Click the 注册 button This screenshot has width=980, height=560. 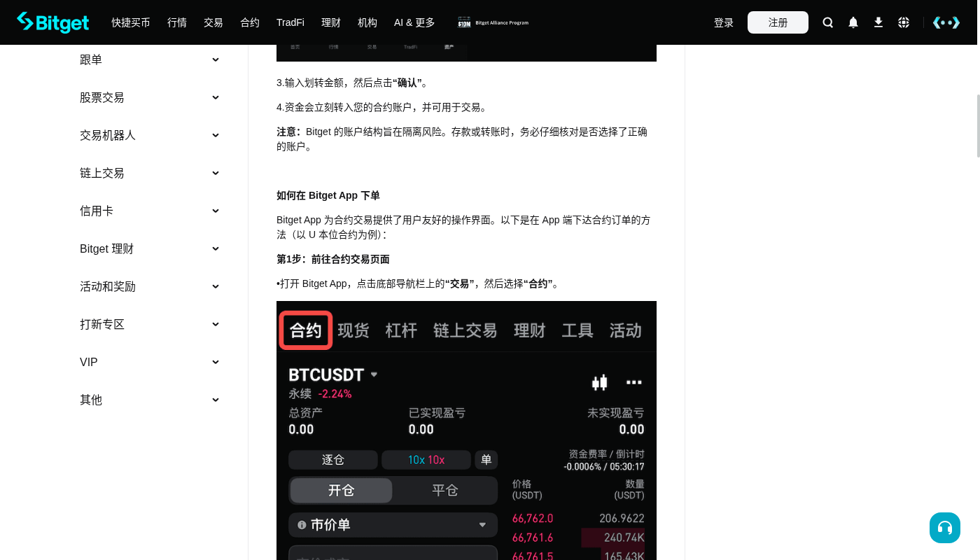click(x=778, y=22)
